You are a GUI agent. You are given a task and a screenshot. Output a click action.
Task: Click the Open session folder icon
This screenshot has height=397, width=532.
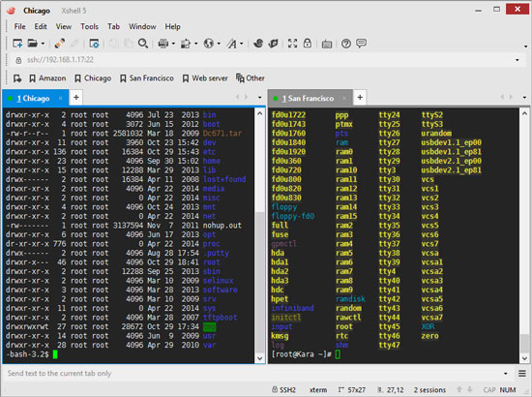click(x=32, y=44)
